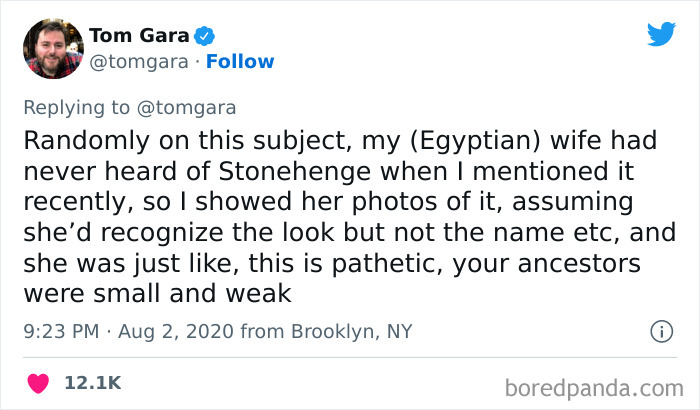Click the blue verified badge
Image resolution: width=700 pixels, height=410 pixels.
[204, 36]
